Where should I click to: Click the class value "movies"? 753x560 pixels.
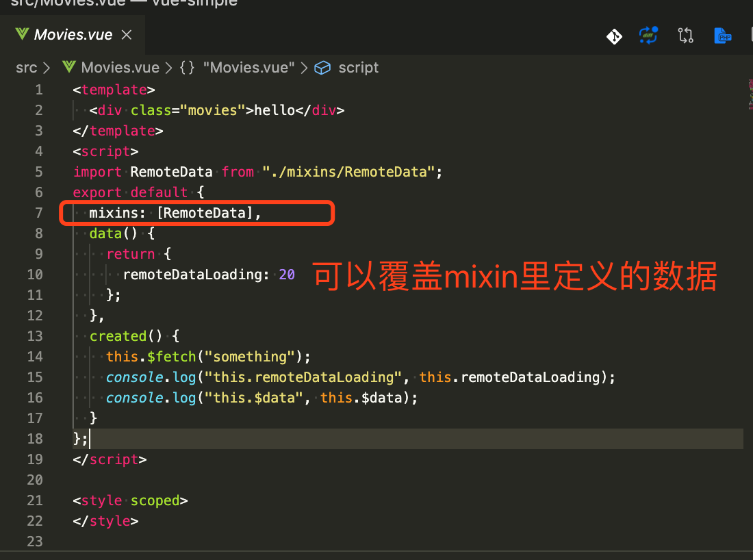212,110
